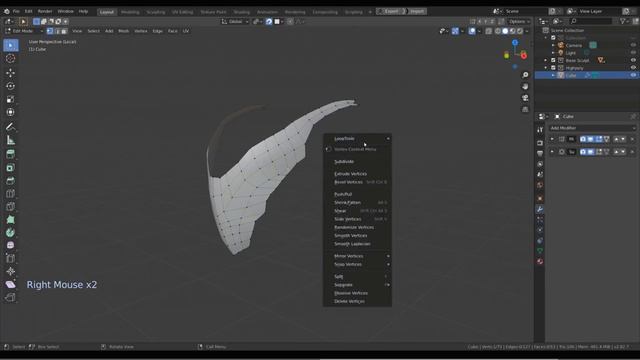Open the Tool settings properties tab
The height and width of the screenshot is (360, 640).
(540, 130)
